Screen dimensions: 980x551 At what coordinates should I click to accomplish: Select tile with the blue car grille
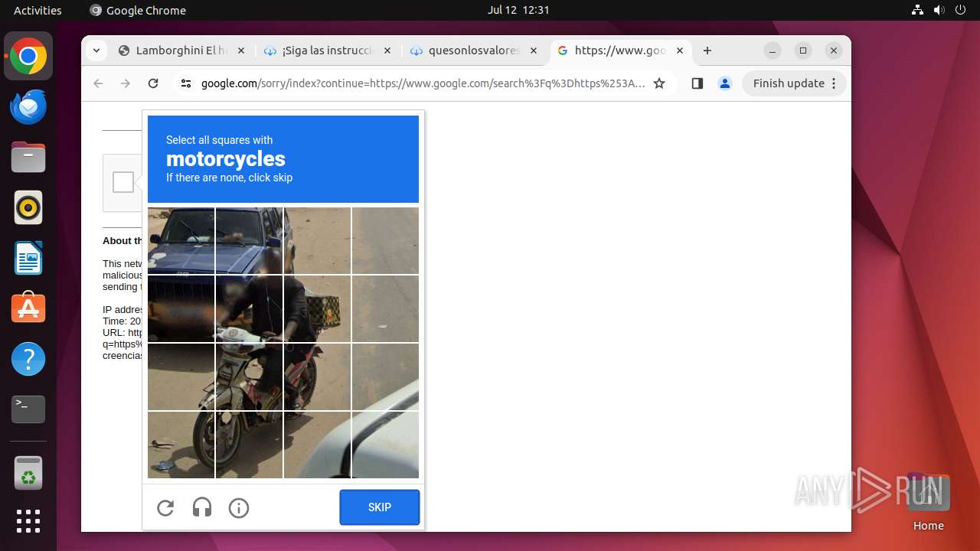(x=181, y=308)
